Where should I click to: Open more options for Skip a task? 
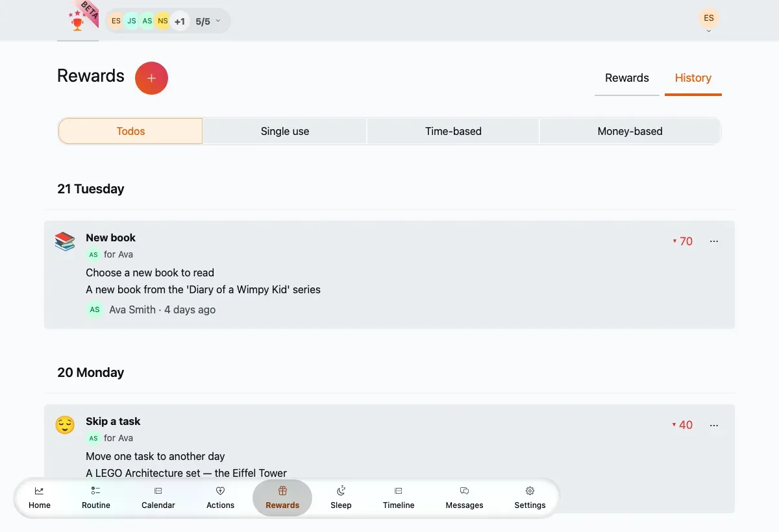point(714,425)
